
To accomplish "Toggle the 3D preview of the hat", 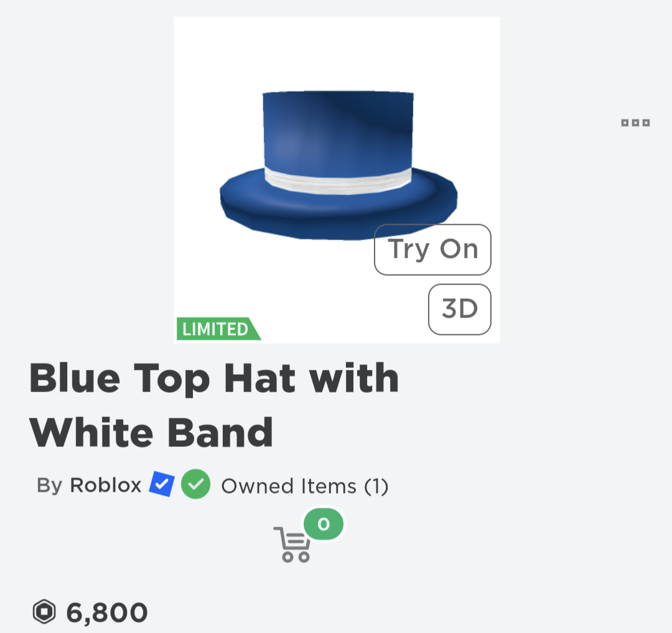I will (x=459, y=309).
